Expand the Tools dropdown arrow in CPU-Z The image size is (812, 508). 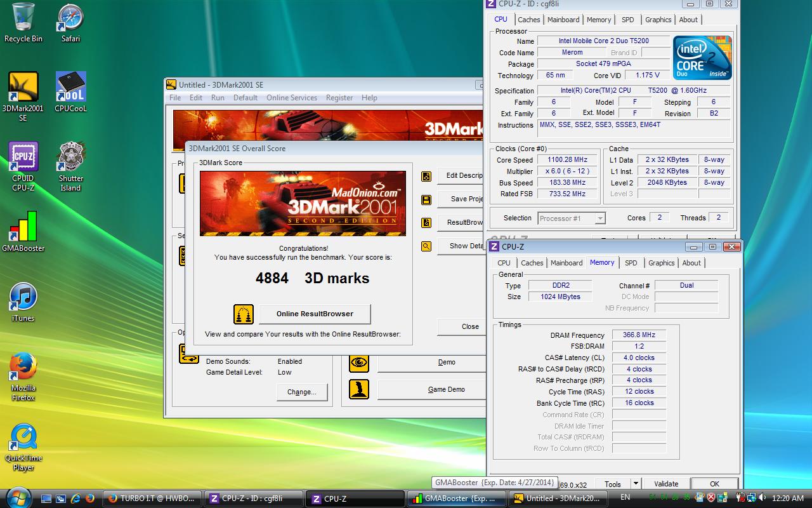(636, 484)
